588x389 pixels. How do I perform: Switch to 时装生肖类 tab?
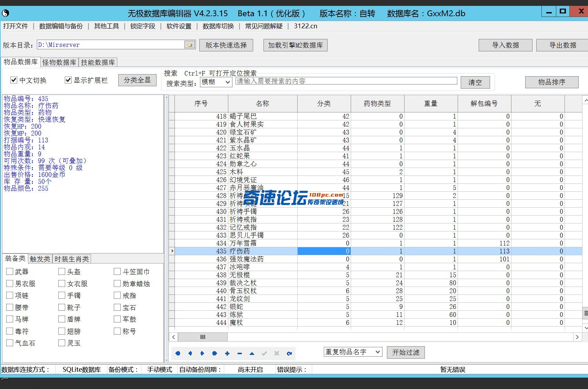pos(72,259)
